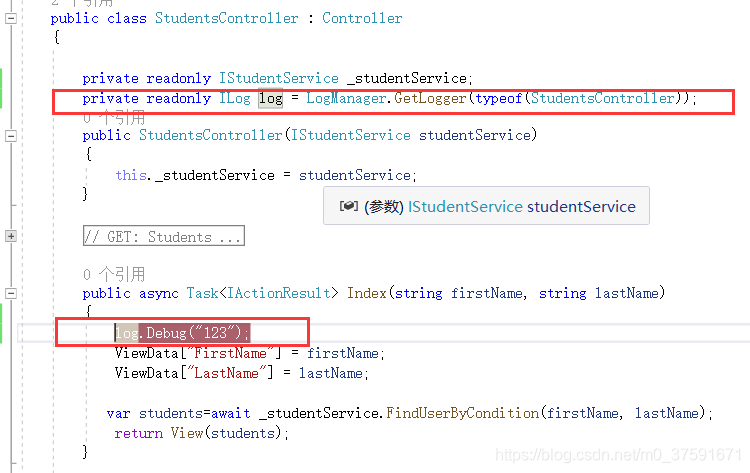Collapse the StudentsController class outlining toggle
750x473 pixels.
coord(11,19)
